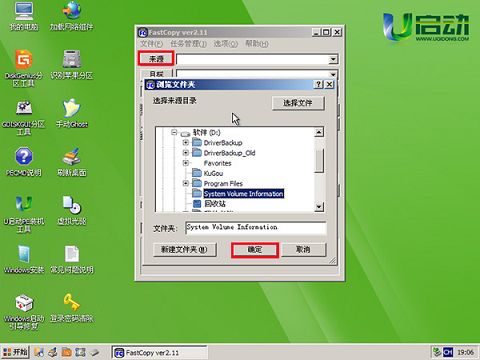Click the USB drive quick-launch icon
Screen dimensions: 480x360
click(x=95, y=352)
